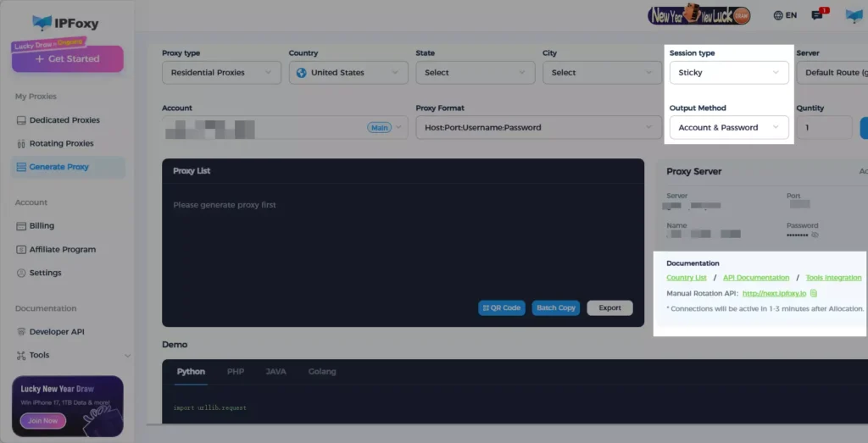
Task: Click the Quantity input field
Action: [823, 128]
